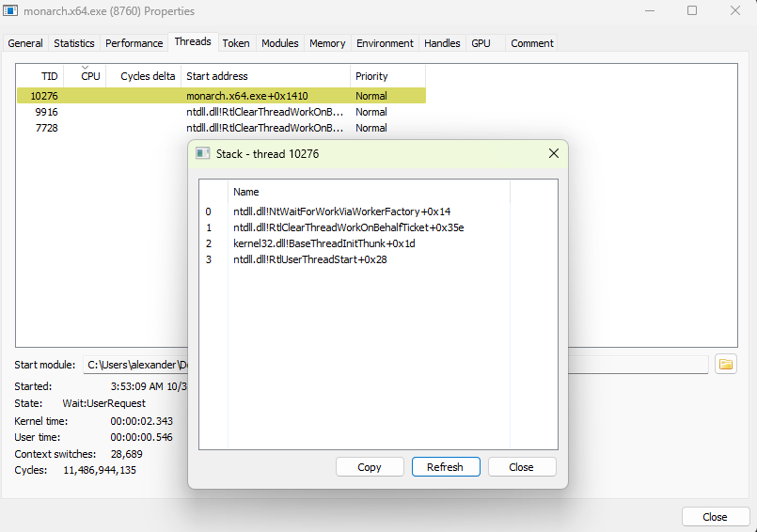Click the Start address column header
The image size is (757, 532).
tap(217, 76)
